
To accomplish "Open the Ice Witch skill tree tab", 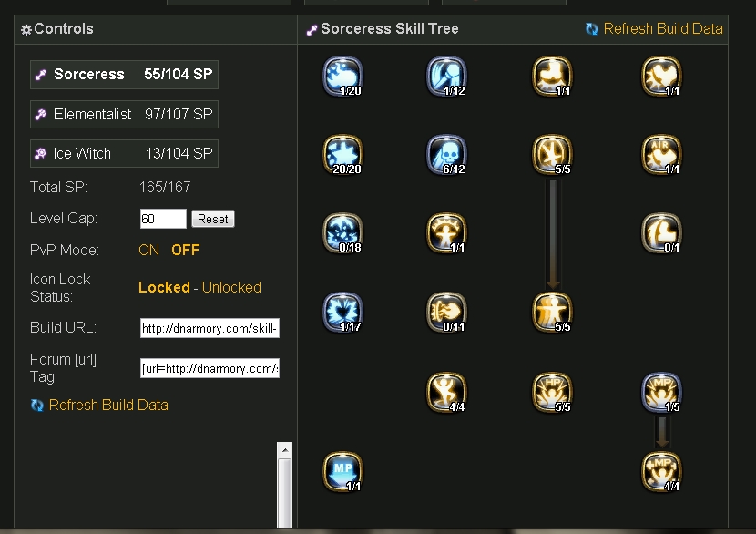I will (x=124, y=153).
